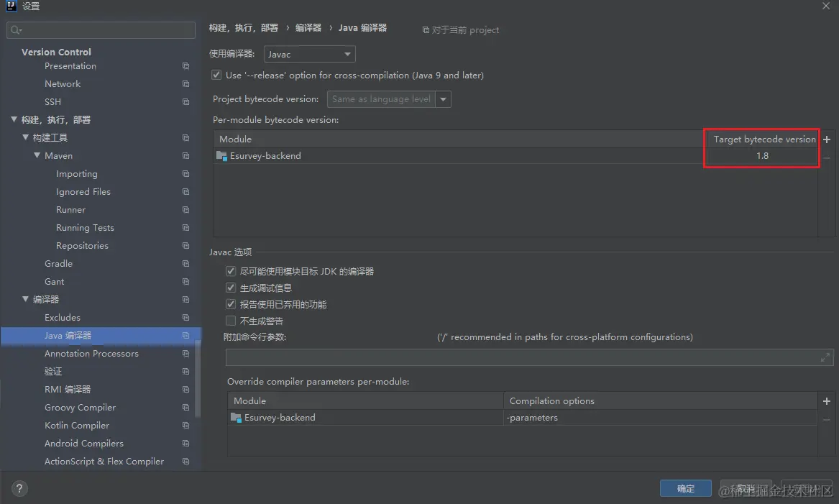Click project-level icon beside Annotation Processors
Image resolution: width=839 pixels, height=504 pixels.
coord(185,354)
